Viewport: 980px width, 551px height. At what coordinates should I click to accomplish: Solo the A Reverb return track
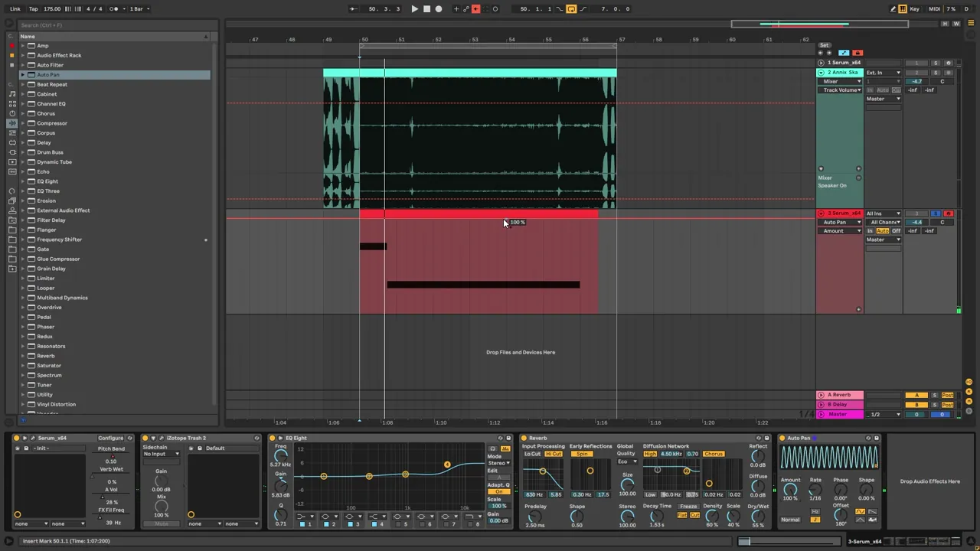[934, 395]
